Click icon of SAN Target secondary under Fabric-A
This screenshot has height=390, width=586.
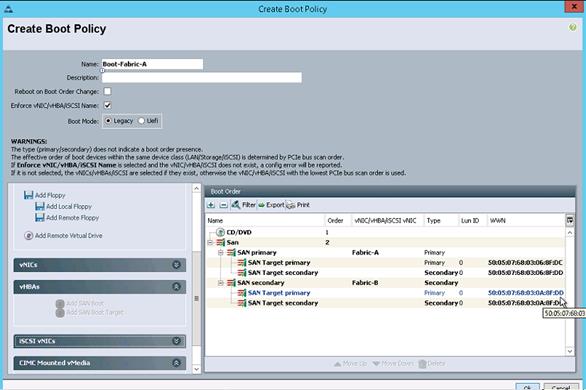coord(242,273)
